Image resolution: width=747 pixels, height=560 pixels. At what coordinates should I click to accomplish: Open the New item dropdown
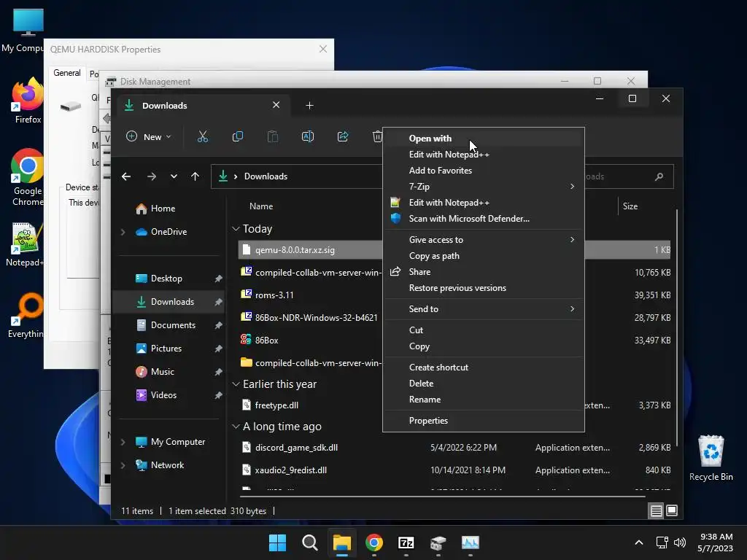click(148, 136)
